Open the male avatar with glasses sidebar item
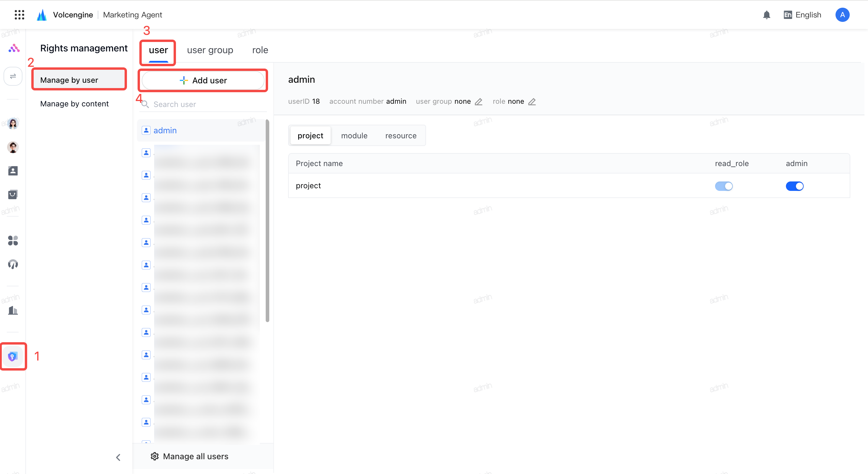868x474 pixels. point(13,147)
